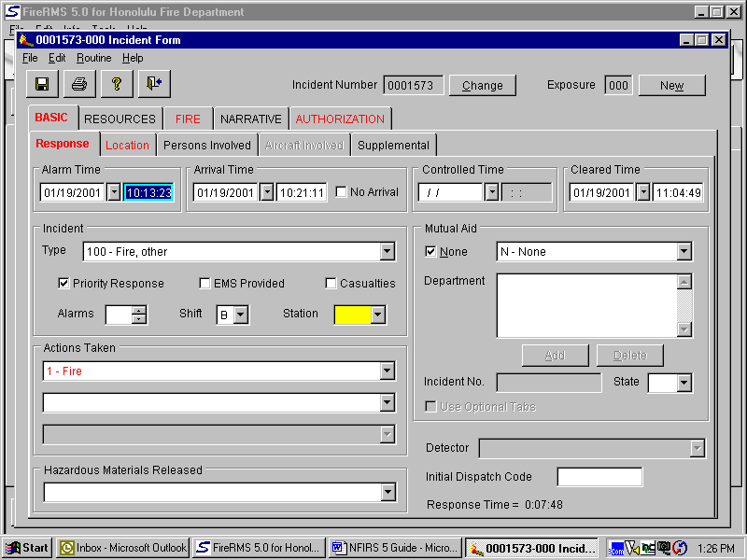Click the Save floppy disk icon

[x=42, y=84]
